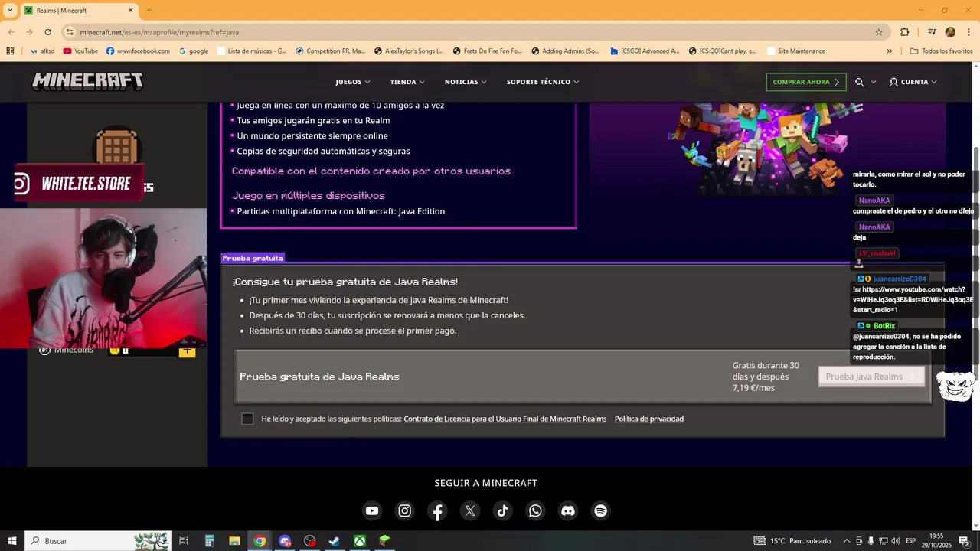
Task: Open Minecraft's Discord footer icon
Action: pyautogui.click(x=568, y=511)
